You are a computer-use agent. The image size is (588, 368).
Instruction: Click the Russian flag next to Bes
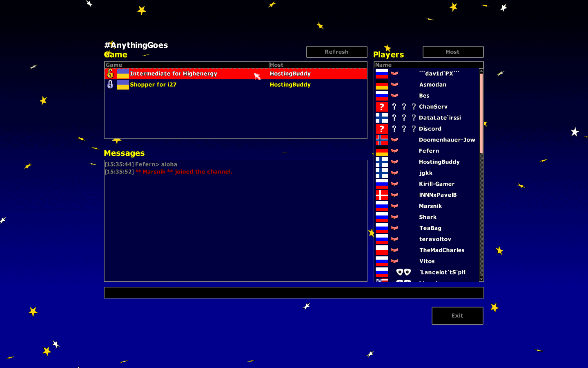click(x=382, y=96)
